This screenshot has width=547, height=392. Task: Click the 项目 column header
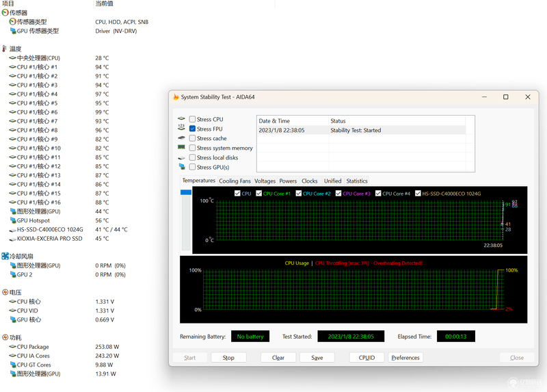click(x=8, y=3)
